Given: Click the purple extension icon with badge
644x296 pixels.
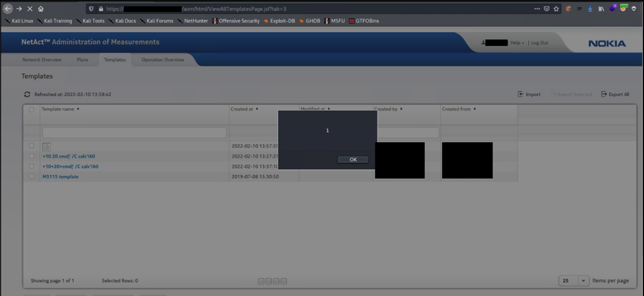Looking at the screenshot, I should tap(613, 8).
